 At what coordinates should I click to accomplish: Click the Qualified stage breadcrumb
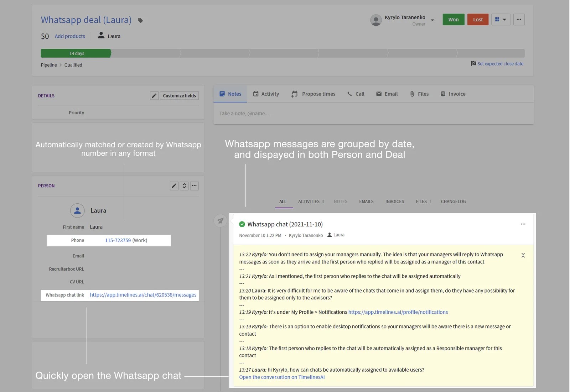(x=73, y=65)
